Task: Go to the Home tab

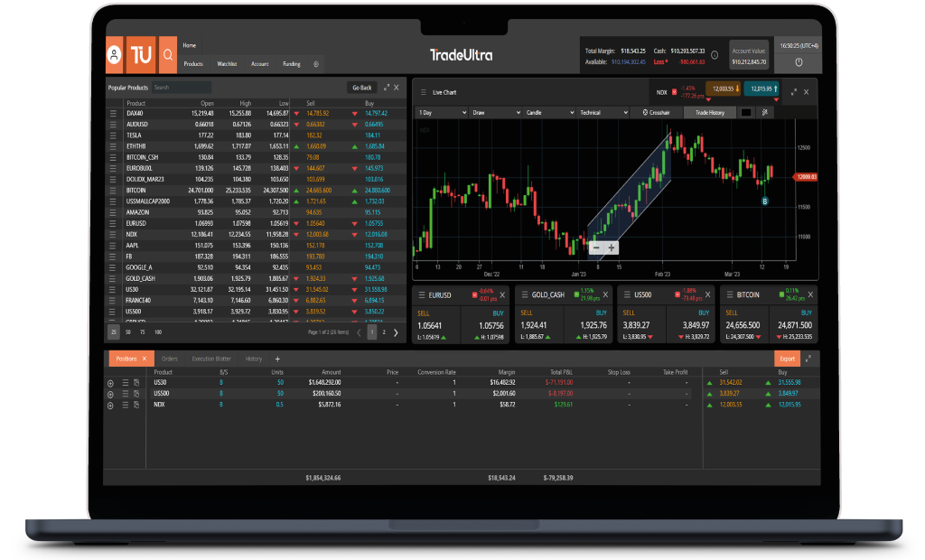Action: pyautogui.click(x=190, y=45)
